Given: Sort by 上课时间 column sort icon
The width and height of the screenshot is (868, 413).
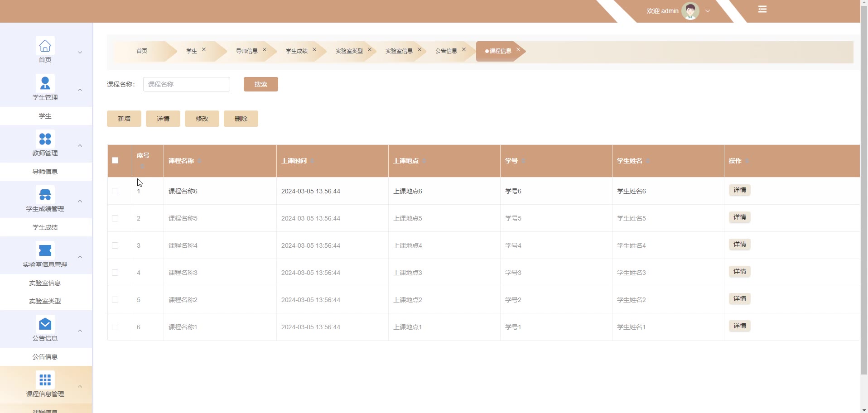Looking at the screenshot, I should coord(312,161).
